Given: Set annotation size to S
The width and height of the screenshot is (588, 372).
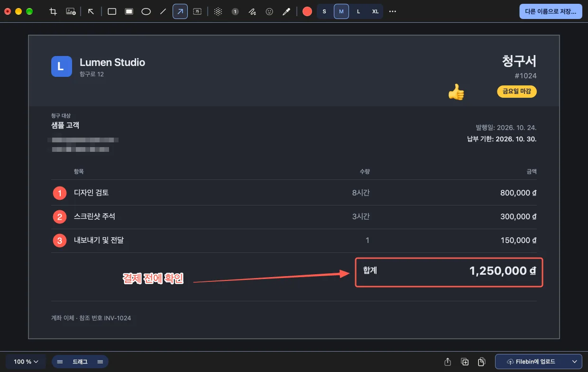Looking at the screenshot, I should click(x=324, y=11).
